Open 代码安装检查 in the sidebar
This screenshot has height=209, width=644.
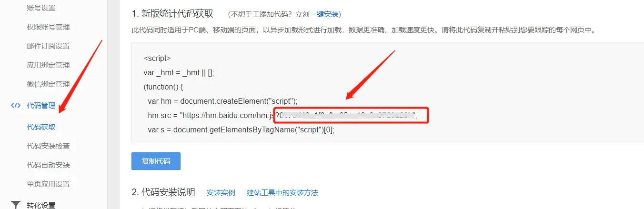[x=48, y=146]
